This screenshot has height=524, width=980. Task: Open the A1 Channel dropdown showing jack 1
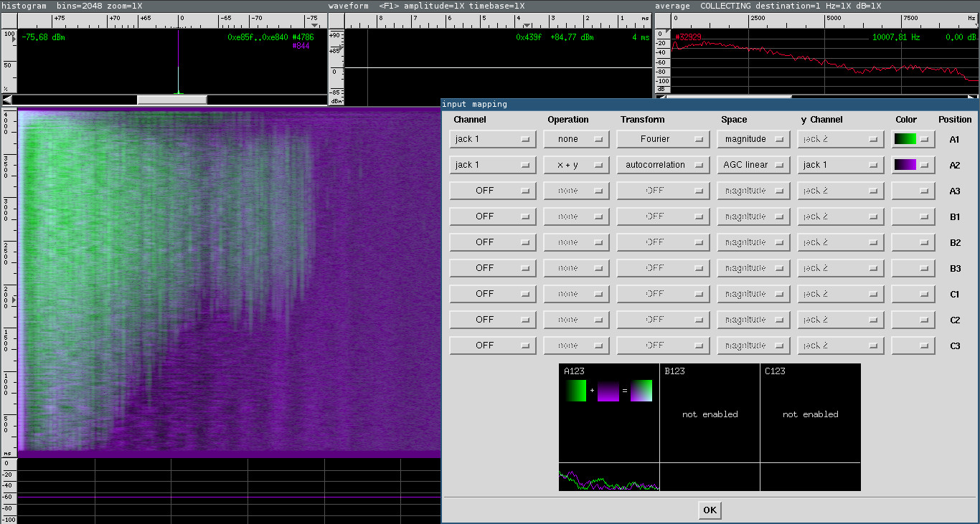coord(493,139)
